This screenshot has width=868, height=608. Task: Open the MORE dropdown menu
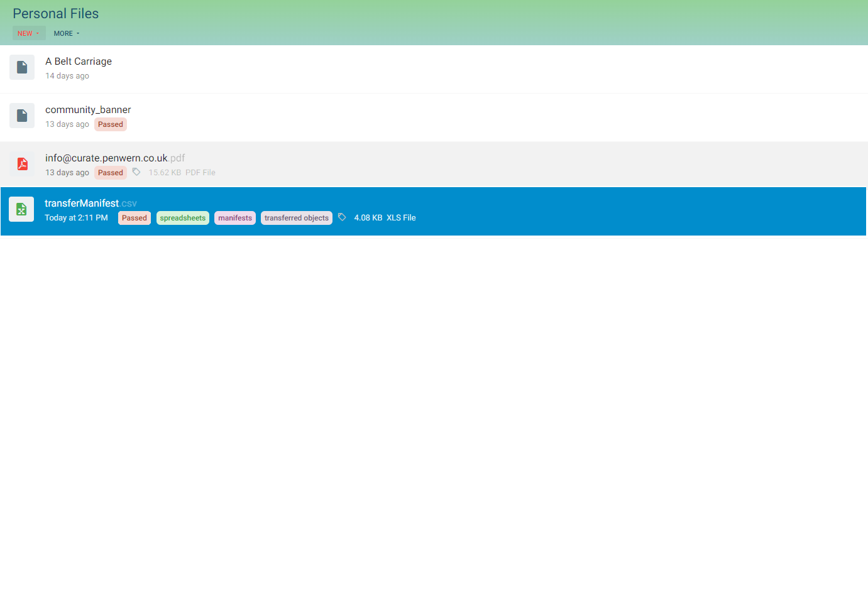pos(67,33)
